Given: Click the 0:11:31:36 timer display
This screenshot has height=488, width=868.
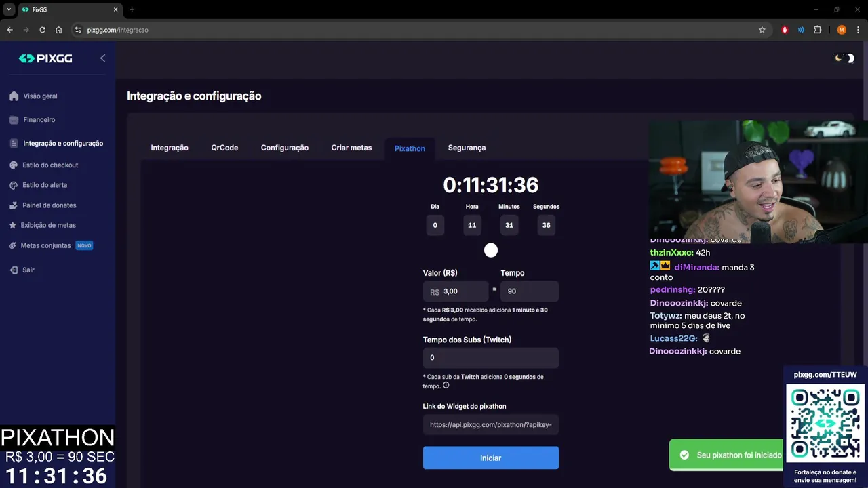Looking at the screenshot, I should (x=491, y=185).
